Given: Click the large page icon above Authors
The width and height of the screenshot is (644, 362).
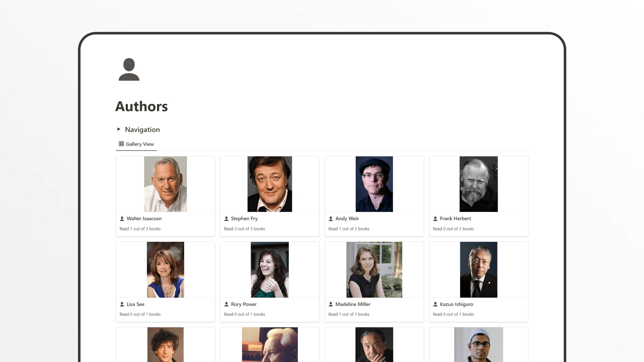Looking at the screenshot, I should coord(129,69).
